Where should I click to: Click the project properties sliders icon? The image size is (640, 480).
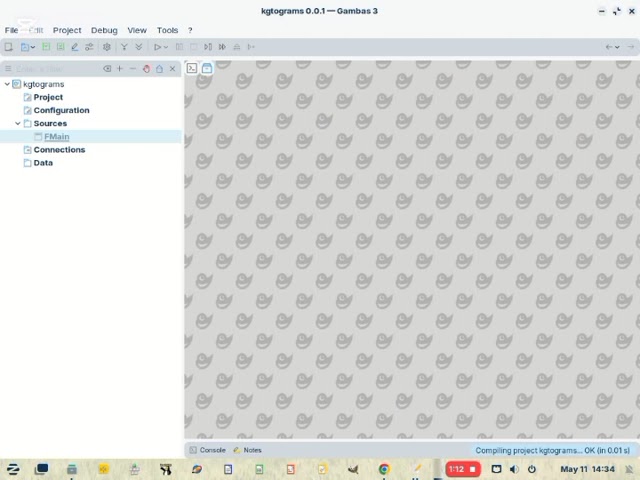click(89, 47)
